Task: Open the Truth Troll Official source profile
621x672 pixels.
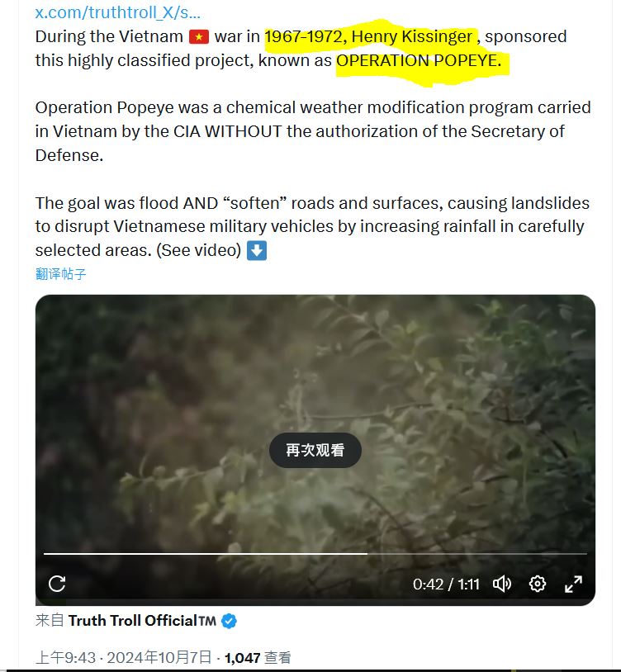Action: coord(142,621)
